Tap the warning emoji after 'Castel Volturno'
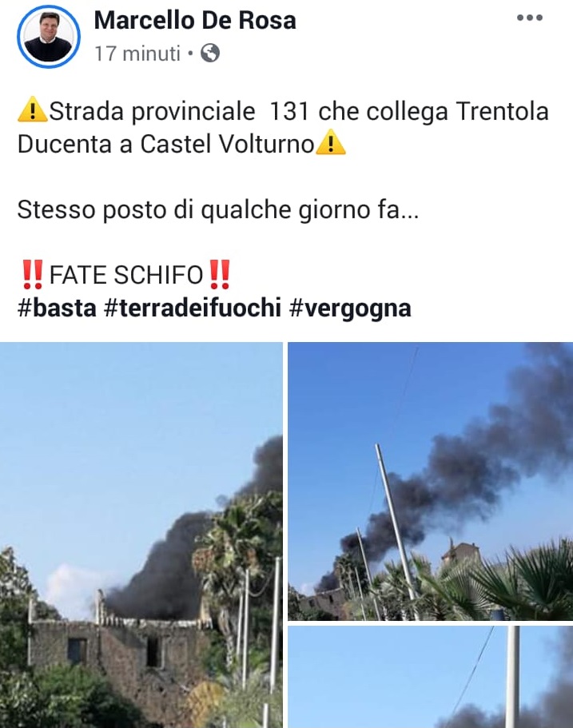573x728 pixels. click(331, 142)
